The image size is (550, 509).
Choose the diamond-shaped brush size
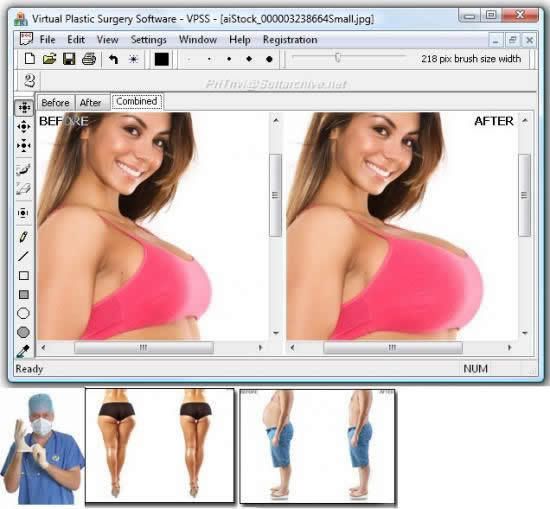point(249,59)
